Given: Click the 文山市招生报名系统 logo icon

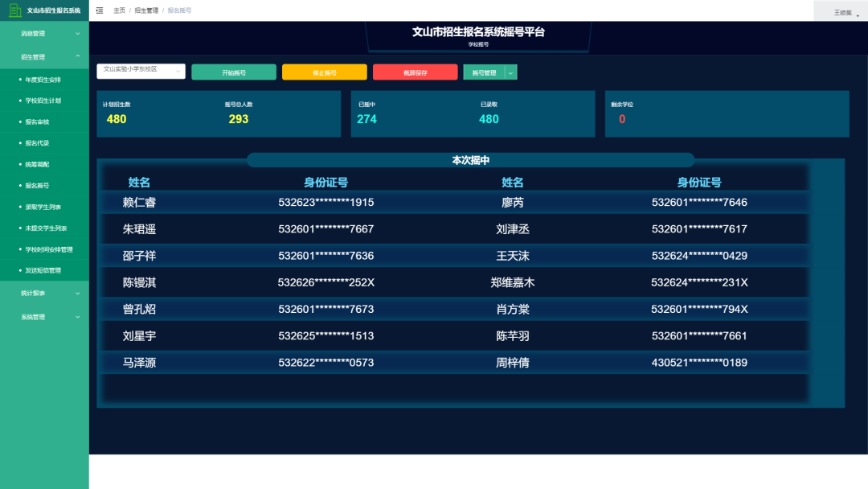Looking at the screenshot, I should click(x=15, y=10).
